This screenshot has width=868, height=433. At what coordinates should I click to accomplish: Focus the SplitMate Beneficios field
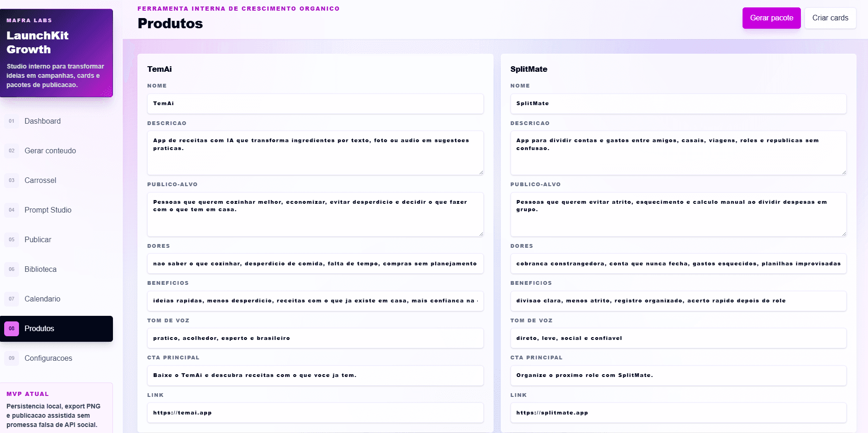679,301
